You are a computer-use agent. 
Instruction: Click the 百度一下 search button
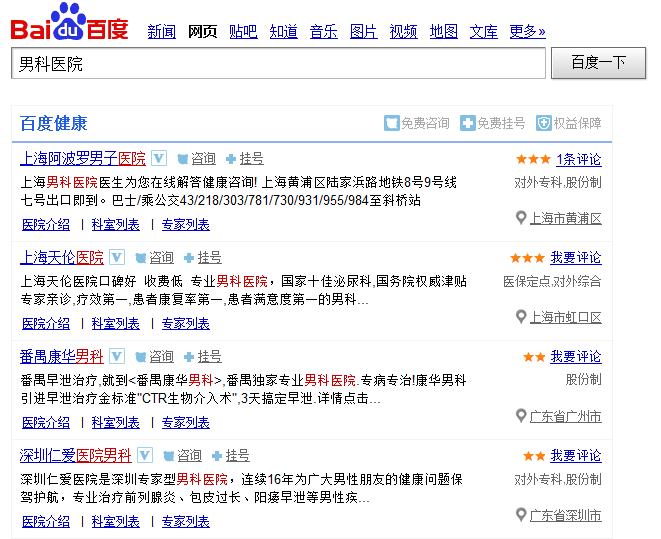(598, 63)
